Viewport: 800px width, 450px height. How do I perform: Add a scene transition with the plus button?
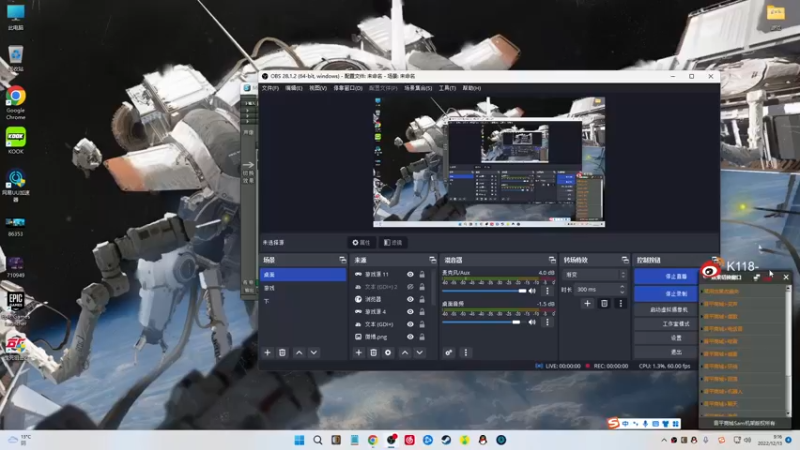(x=587, y=304)
